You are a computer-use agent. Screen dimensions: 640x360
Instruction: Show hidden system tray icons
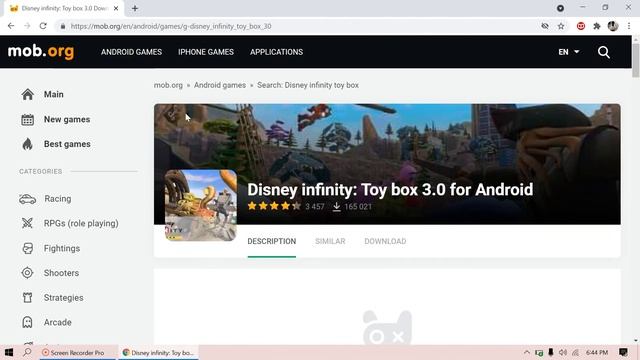(x=527, y=352)
